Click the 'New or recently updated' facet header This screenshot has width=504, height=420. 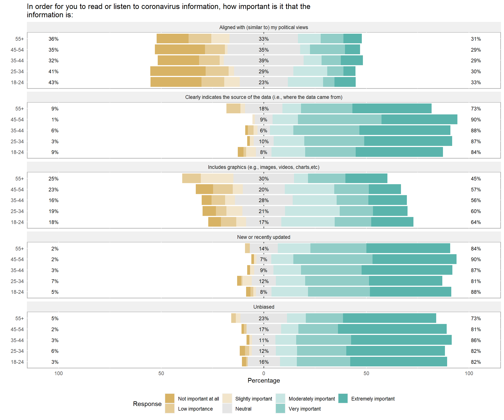coord(264,237)
